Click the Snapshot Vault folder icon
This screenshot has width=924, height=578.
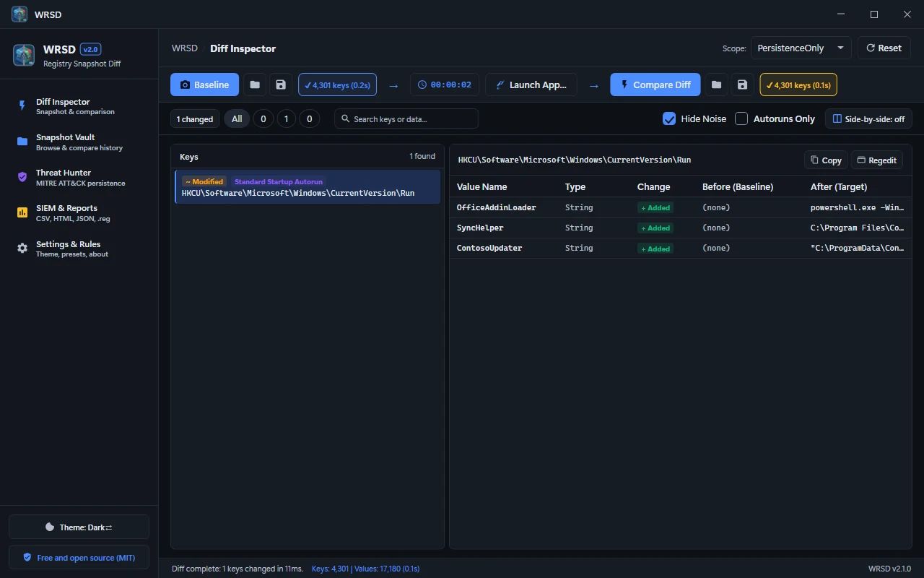[x=22, y=142]
